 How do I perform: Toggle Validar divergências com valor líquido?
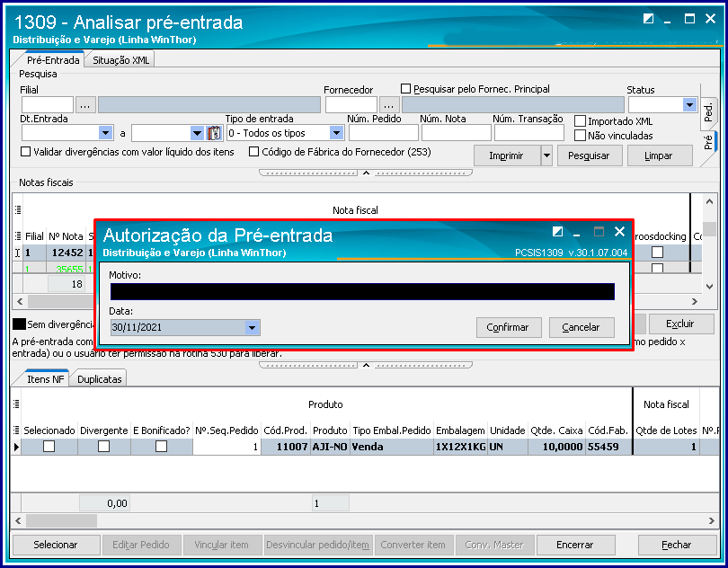point(26,152)
